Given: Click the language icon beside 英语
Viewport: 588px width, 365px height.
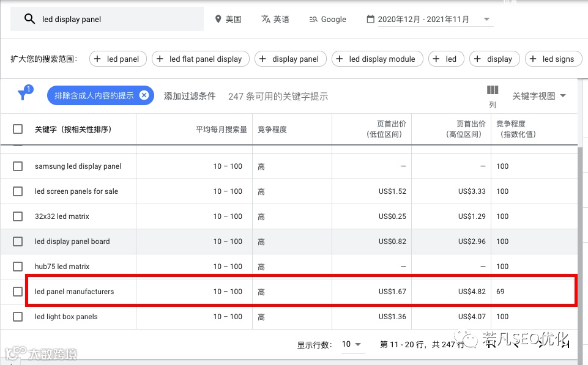Looking at the screenshot, I should 266,19.
